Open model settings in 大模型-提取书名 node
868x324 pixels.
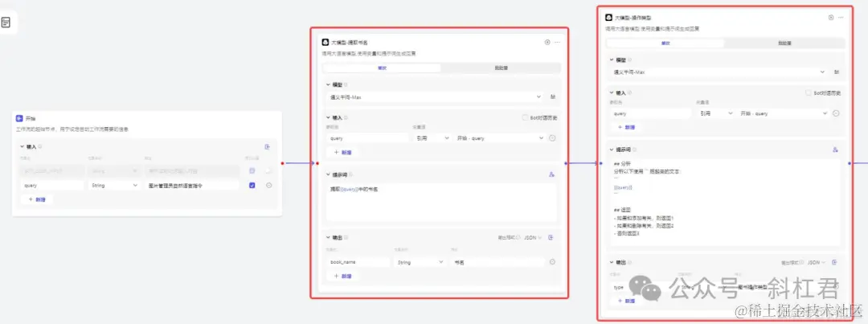coord(552,97)
